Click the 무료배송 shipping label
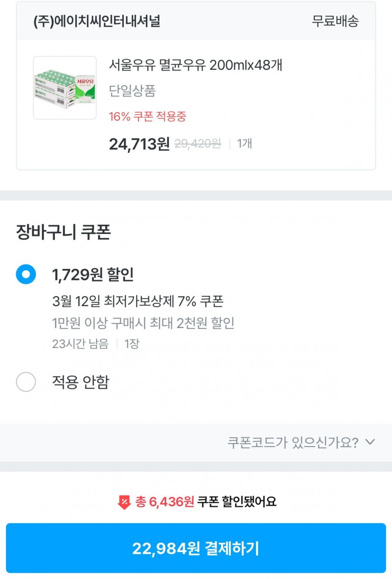Screen dimensions: 392x579 335,21
